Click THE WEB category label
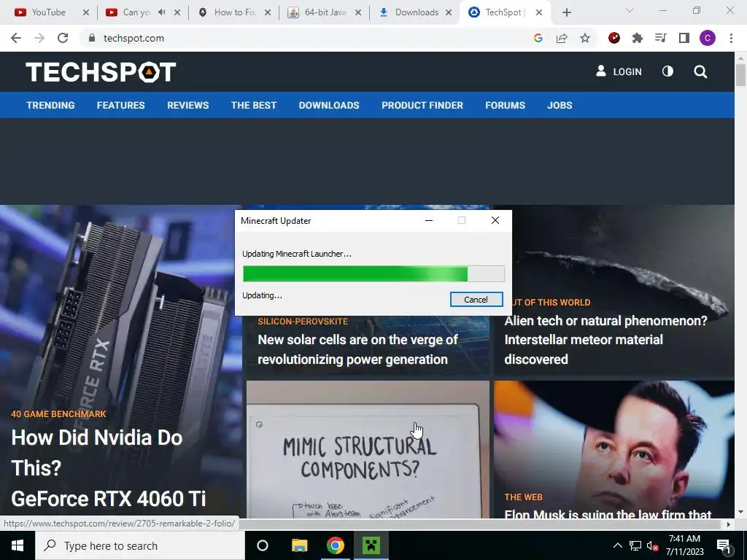Viewport: 747px width, 560px height. tap(523, 497)
